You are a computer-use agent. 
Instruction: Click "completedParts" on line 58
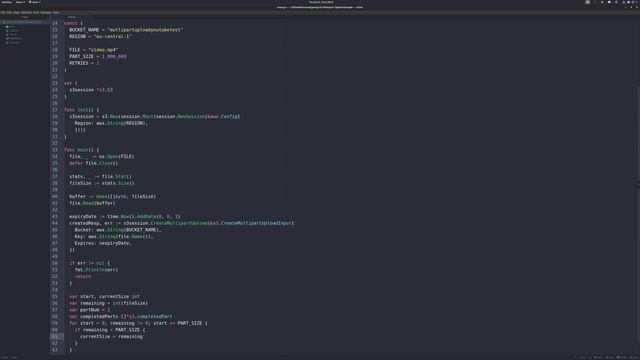[x=99, y=316]
